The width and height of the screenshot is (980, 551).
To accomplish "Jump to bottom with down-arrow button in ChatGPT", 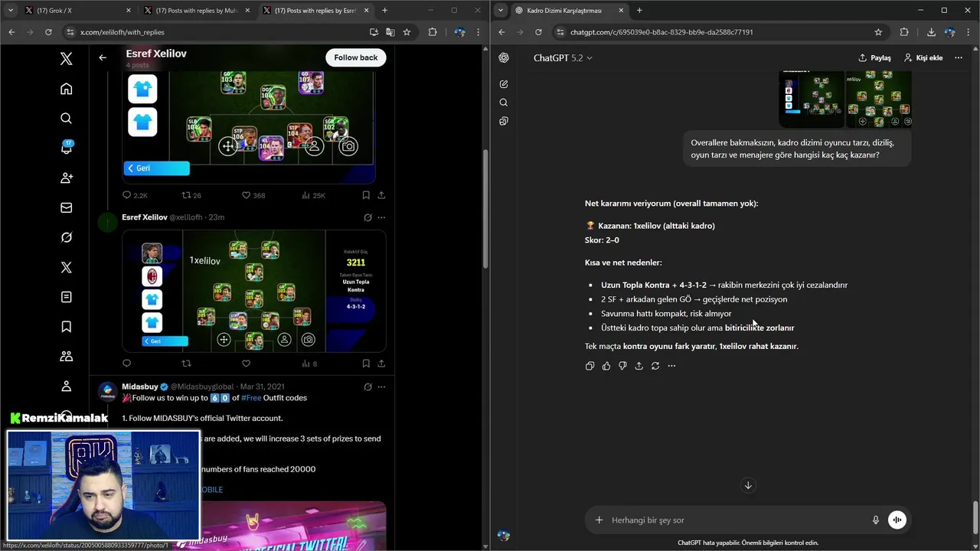I will point(748,485).
